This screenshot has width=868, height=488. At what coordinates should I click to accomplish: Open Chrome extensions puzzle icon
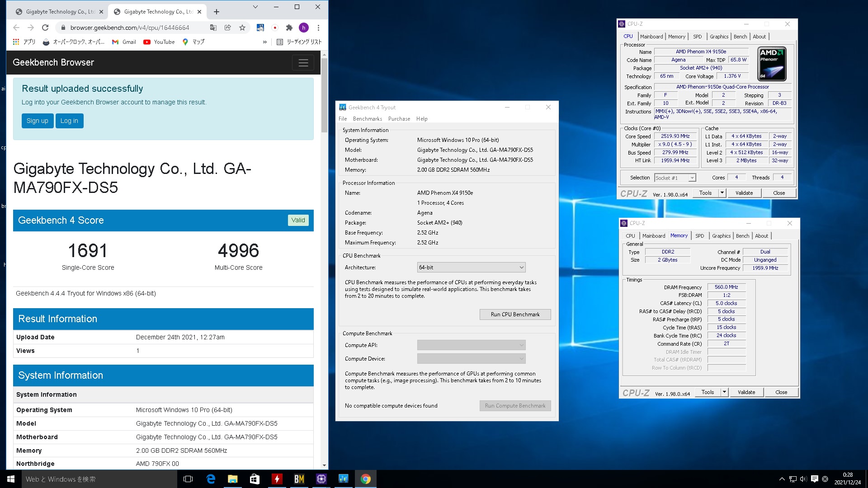pyautogui.click(x=289, y=28)
